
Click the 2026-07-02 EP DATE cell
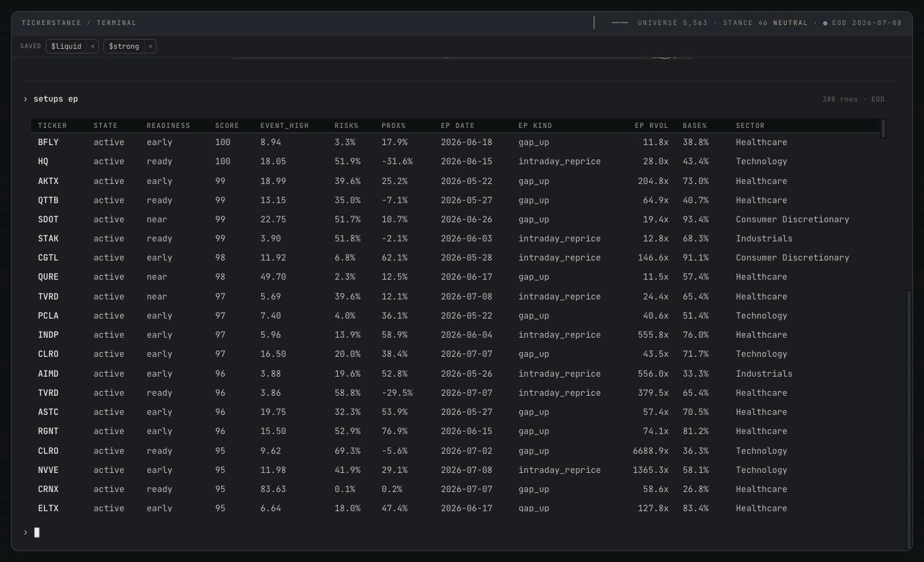tap(466, 451)
